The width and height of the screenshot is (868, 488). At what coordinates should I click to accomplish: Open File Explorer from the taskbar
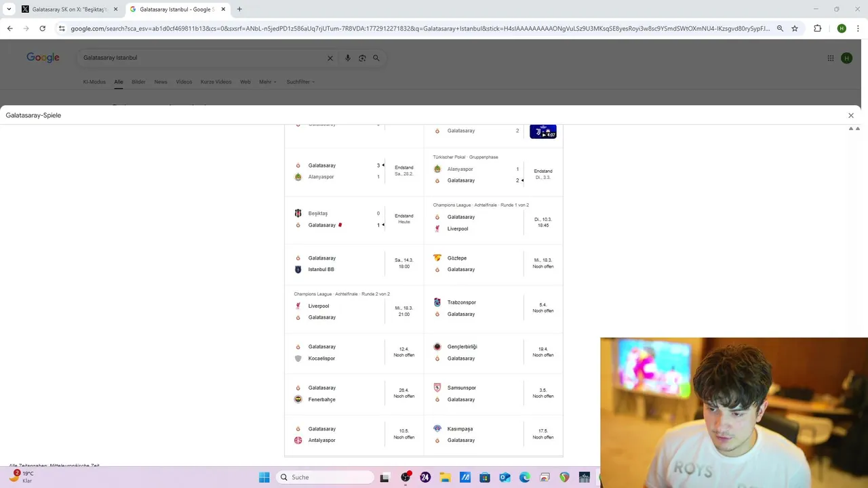pos(445,477)
